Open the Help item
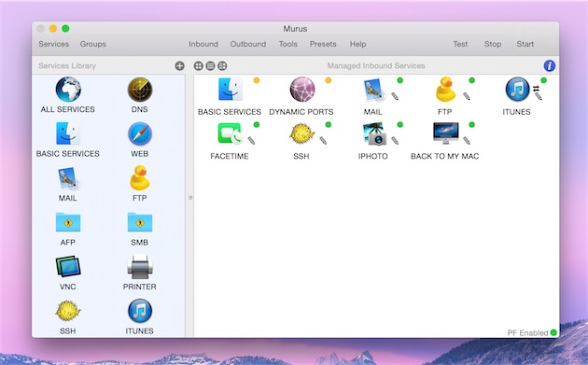The width and height of the screenshot is (588, 365). tap(357, 44)
